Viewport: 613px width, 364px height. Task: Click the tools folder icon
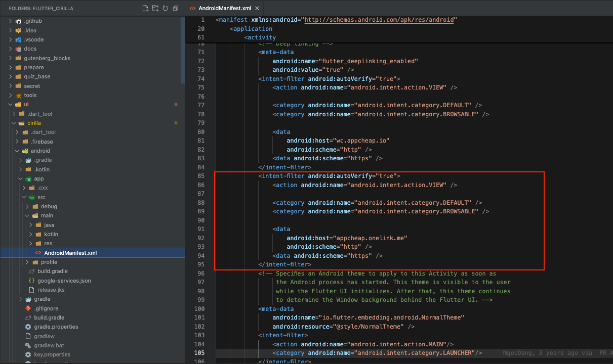[19, 95]
